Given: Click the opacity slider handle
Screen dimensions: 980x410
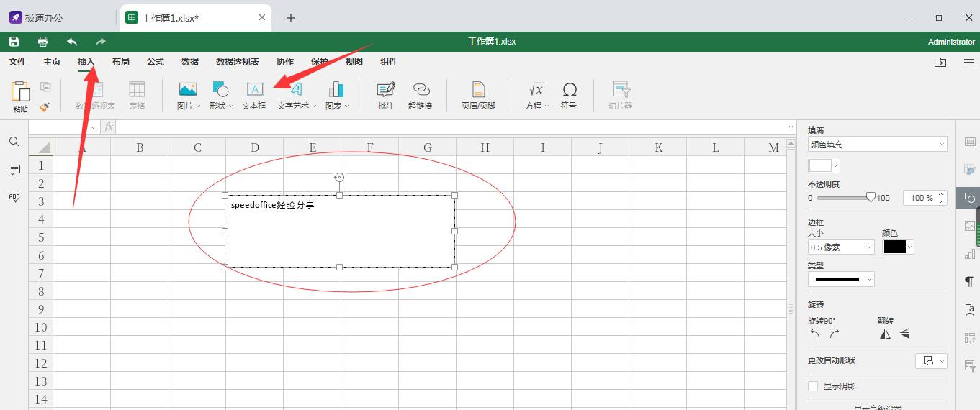Looking at the screenshot, I should (871, 197).
